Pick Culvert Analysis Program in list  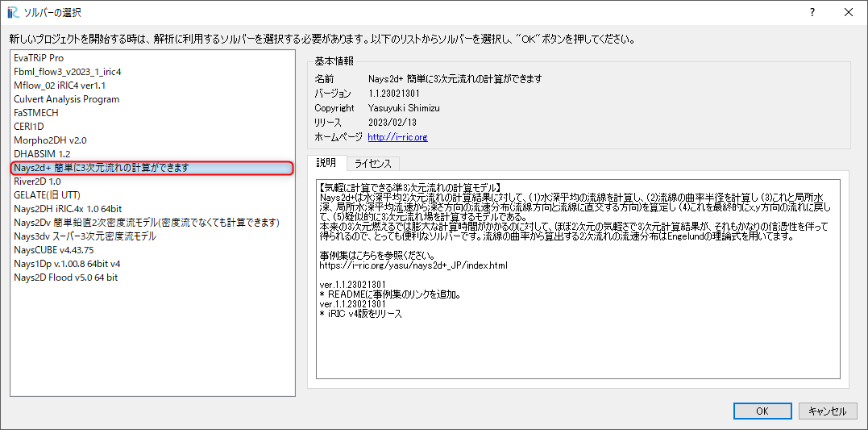click(x=66, y=99)
